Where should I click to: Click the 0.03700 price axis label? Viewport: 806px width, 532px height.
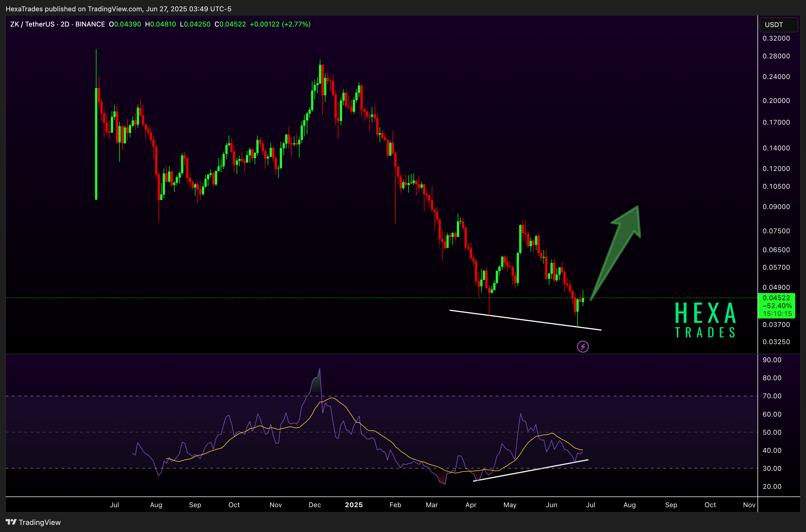(x=776, y=325)
